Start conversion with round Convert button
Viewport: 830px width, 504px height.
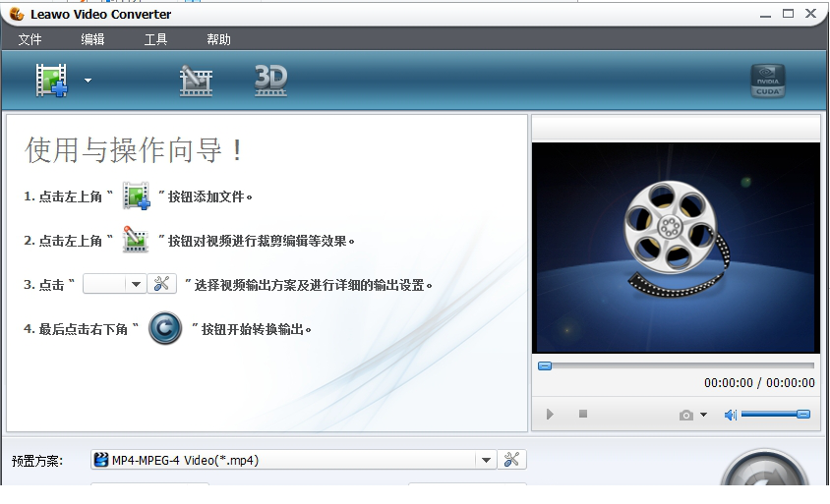[764, 468]
